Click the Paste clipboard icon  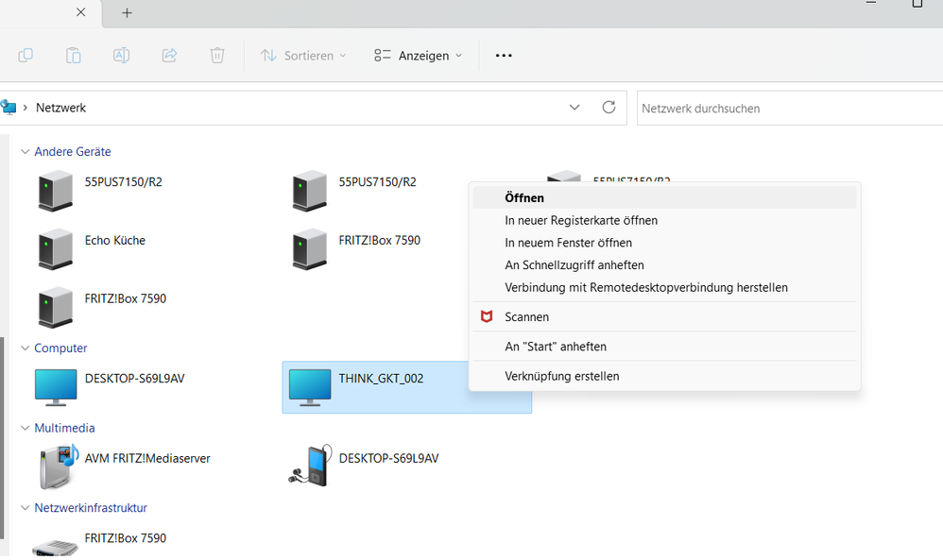tap(73, 56)
